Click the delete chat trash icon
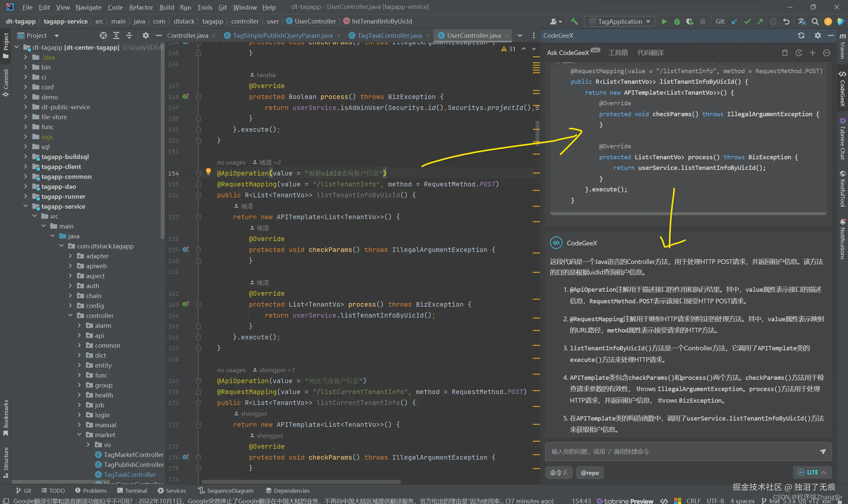The height and width of the screenshot is (504, 848). point(784,53)
